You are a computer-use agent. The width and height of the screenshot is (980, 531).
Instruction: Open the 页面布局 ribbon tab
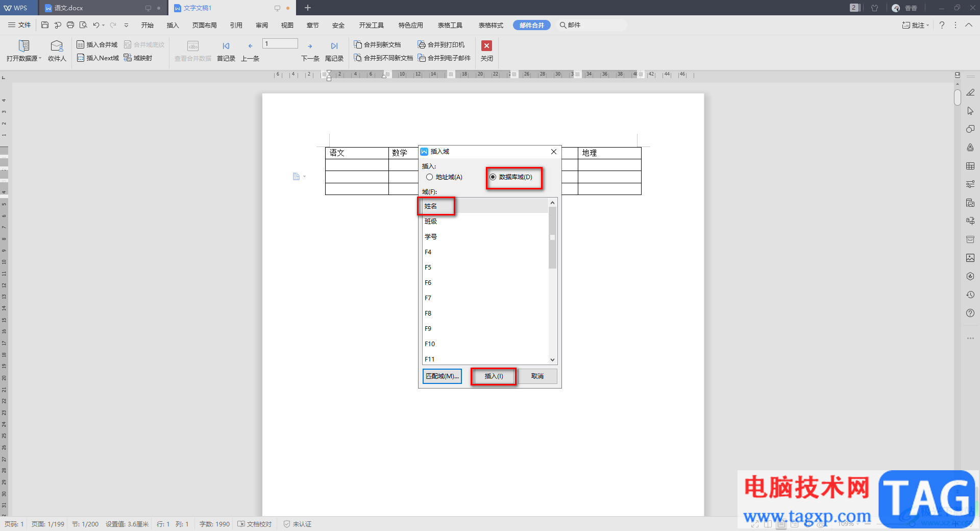[204, 25]
